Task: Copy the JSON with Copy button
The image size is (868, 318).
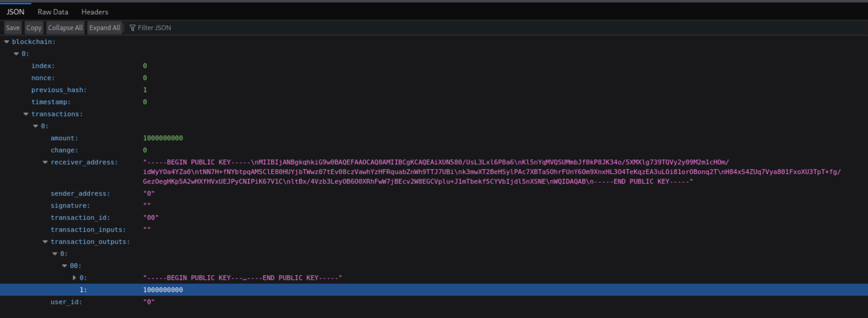Action: (34, 28)
